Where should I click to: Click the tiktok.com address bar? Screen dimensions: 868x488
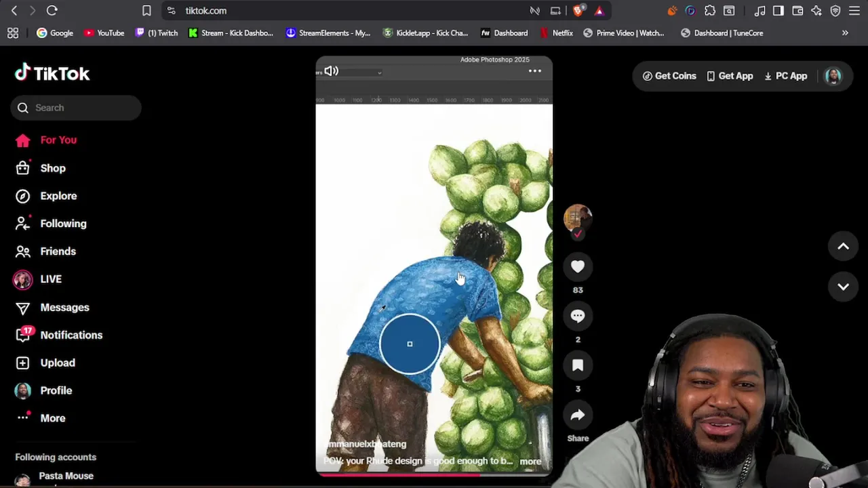(x=206, y=11)
